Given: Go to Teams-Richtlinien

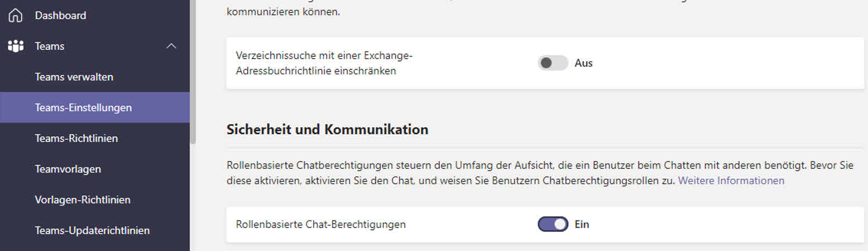Looking at the screenshot, I should point(76,138).
